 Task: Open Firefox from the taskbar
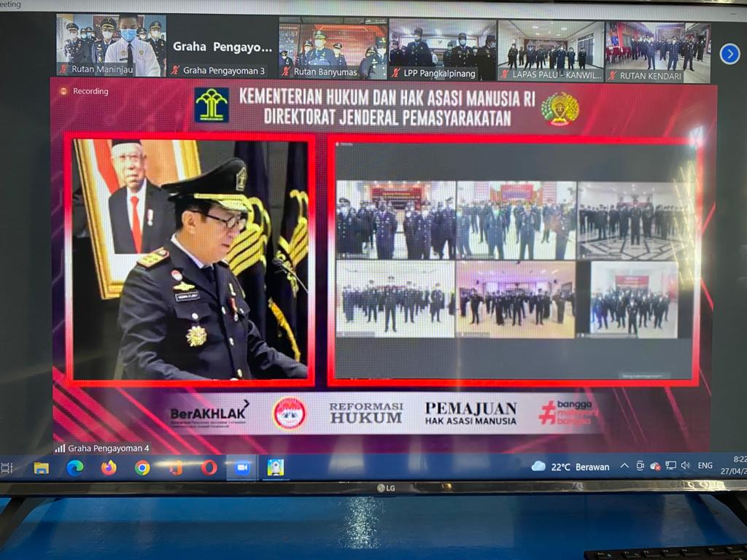pos(109,468)
